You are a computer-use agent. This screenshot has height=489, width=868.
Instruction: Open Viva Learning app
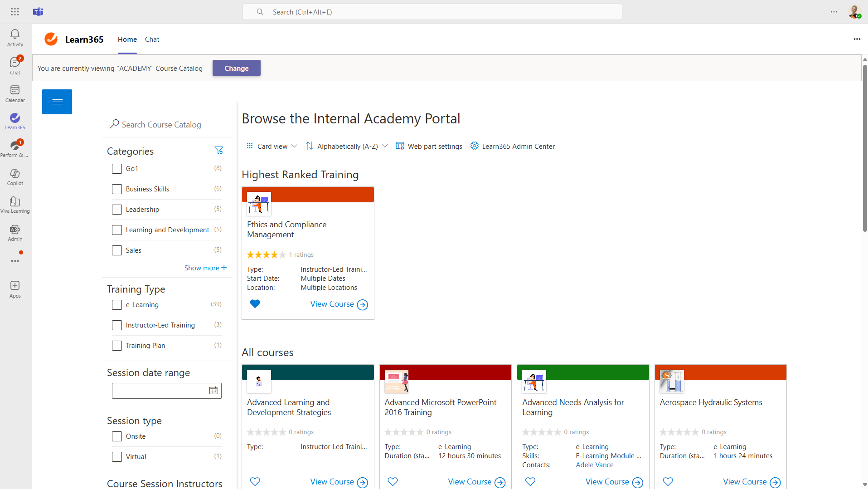coord(15,205)
